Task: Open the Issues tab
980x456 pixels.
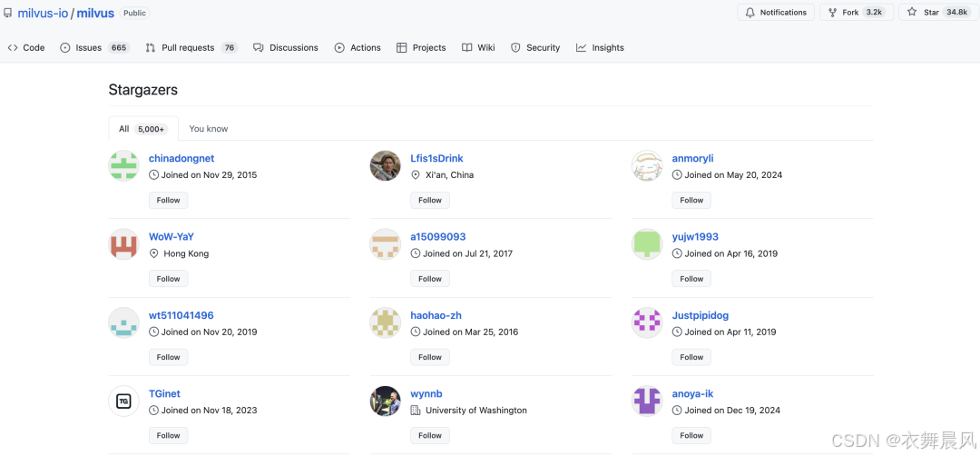Action: [x=94, y=47]
